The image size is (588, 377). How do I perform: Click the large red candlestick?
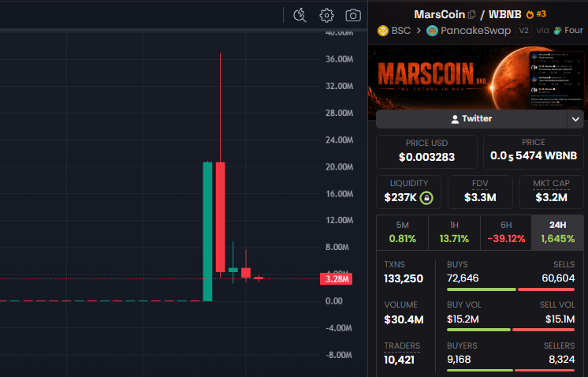click(x=220, y=217)
